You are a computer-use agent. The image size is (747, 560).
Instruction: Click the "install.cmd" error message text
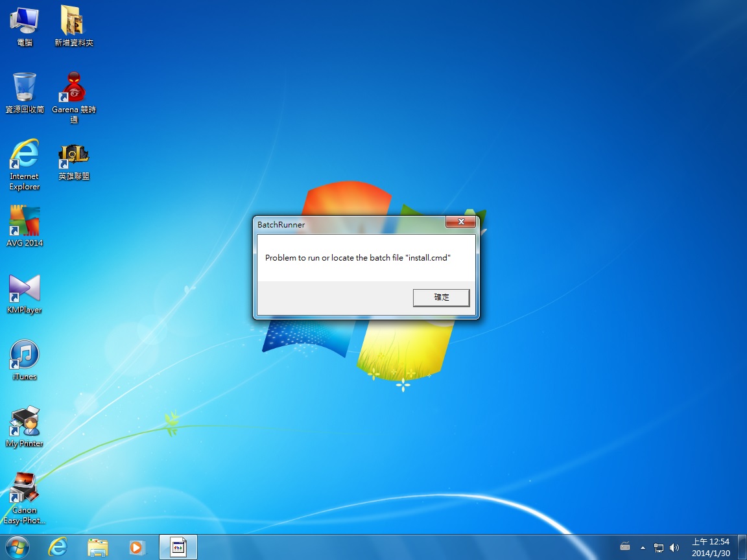[x=358, y=257]
